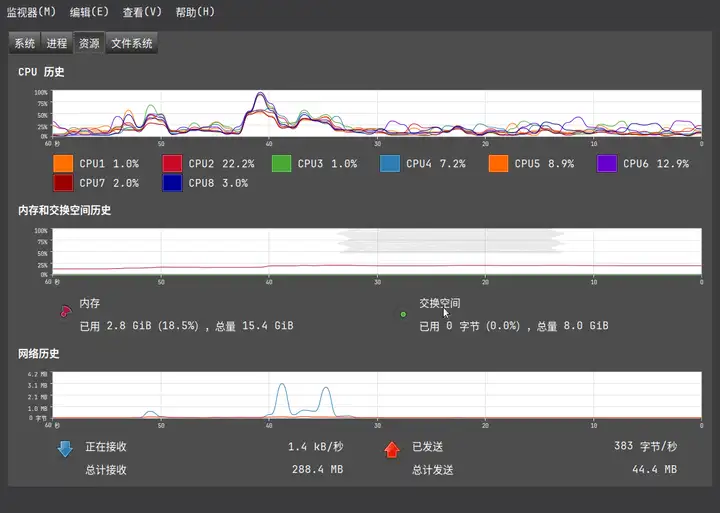The width and height of the screenshot is (720, 513).
Task: Switch to the 进程 tab
Action: (56, 43)
